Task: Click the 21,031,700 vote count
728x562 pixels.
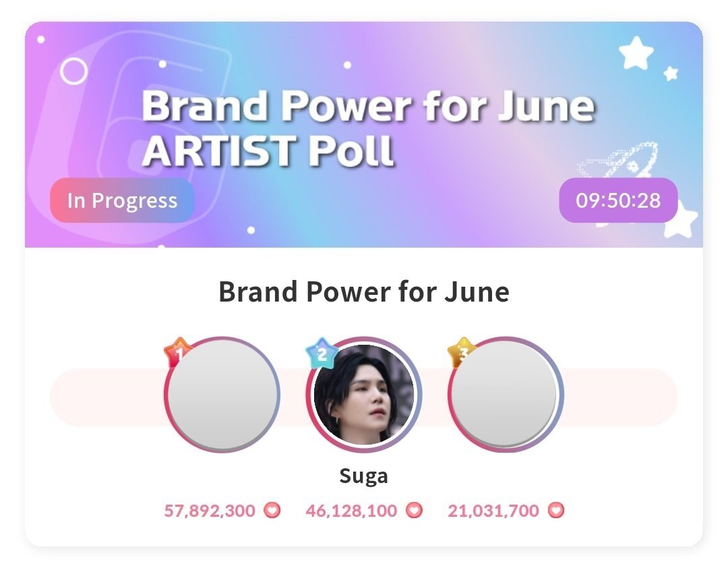Action: tap(493, 511)
